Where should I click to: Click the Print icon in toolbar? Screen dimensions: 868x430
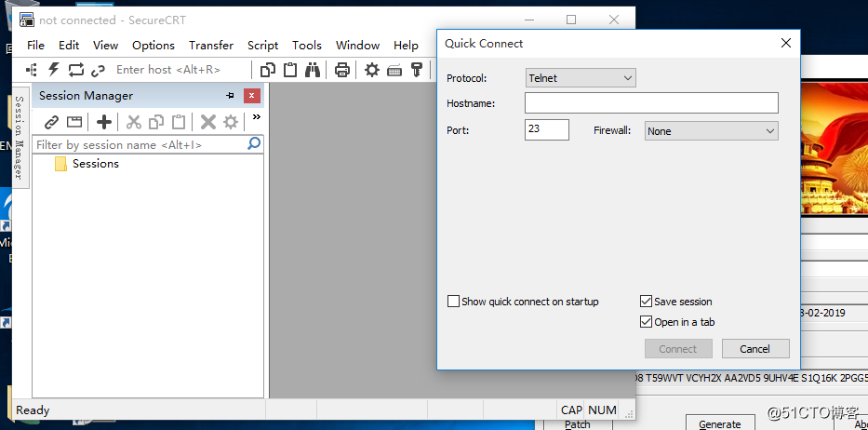point(342,70)
